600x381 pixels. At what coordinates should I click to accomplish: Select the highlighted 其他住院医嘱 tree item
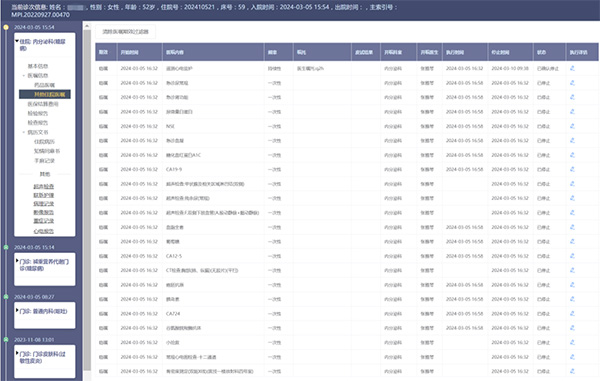[45, 94]
